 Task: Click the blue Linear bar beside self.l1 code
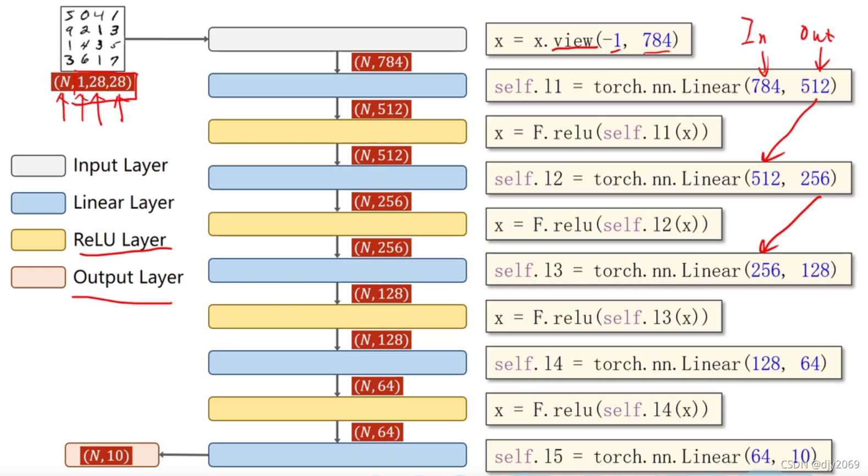[x=337, y=86]
